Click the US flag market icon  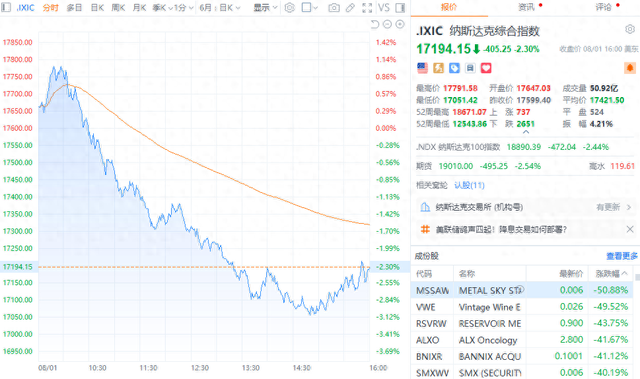[x=422, y=68]
